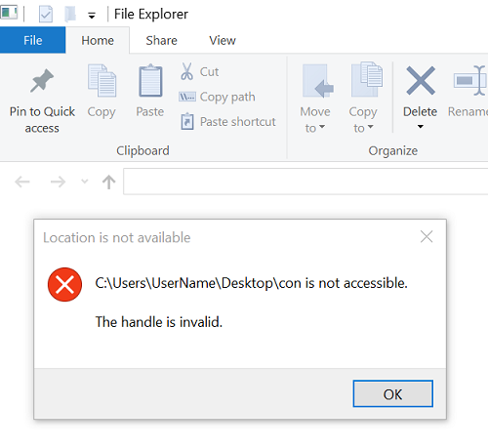Screen dimensions: 488x448
Task: Open the File ribbon tab
Action: point(32,40)
